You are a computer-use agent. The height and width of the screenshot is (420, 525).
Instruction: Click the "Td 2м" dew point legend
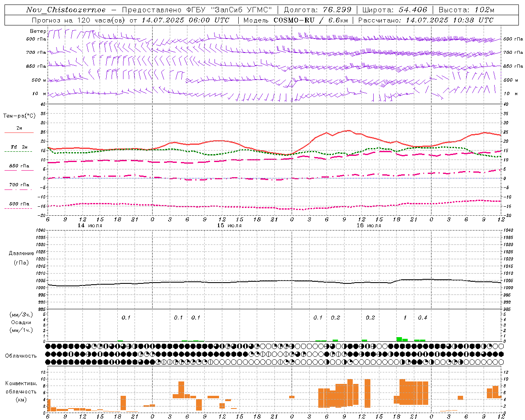point(19,147)
